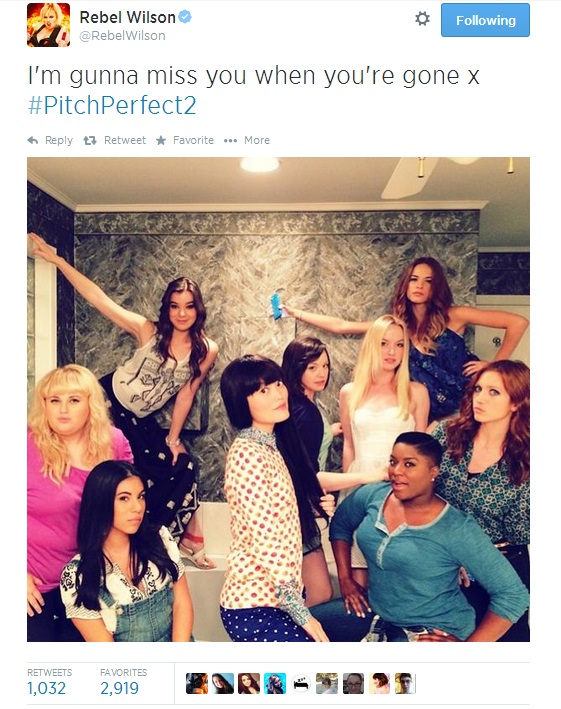
Task: Open the bed icon avatar in favoriters
Action: [x=301, y=684]
